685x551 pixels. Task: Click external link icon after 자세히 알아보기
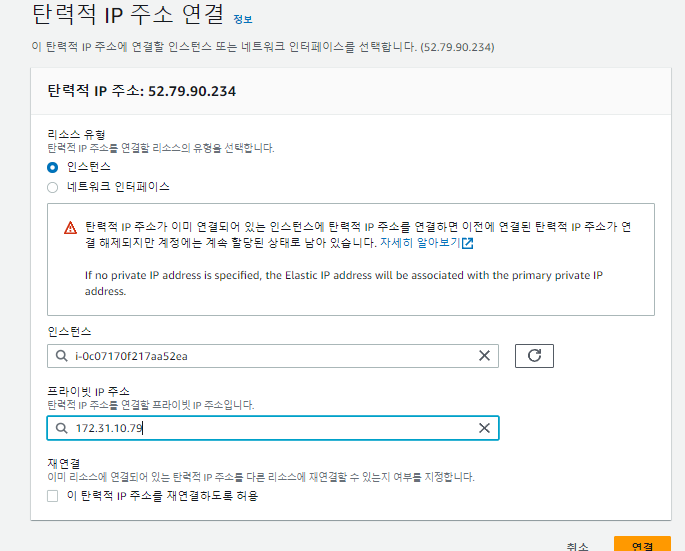(467, 243)
